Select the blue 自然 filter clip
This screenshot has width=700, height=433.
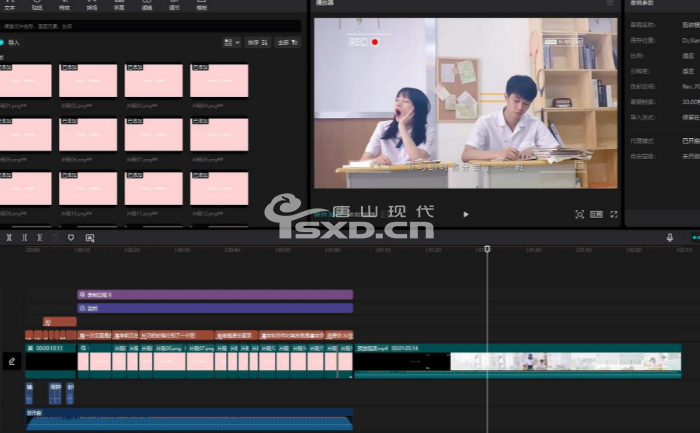pos(215,308)
